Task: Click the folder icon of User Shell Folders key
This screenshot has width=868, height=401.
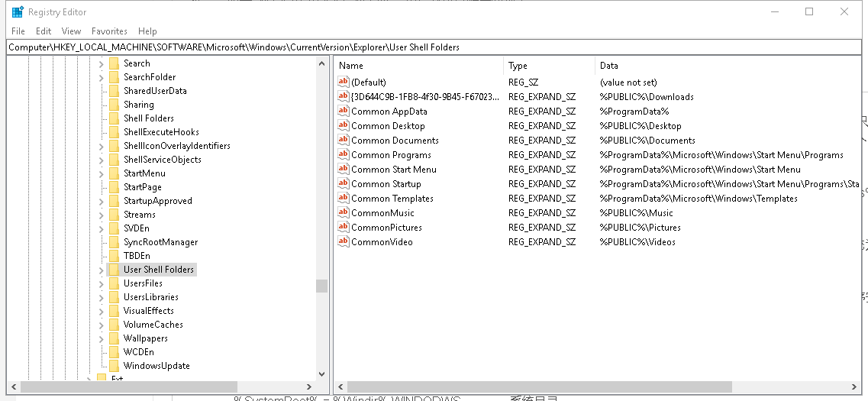Action: [114, 269]
